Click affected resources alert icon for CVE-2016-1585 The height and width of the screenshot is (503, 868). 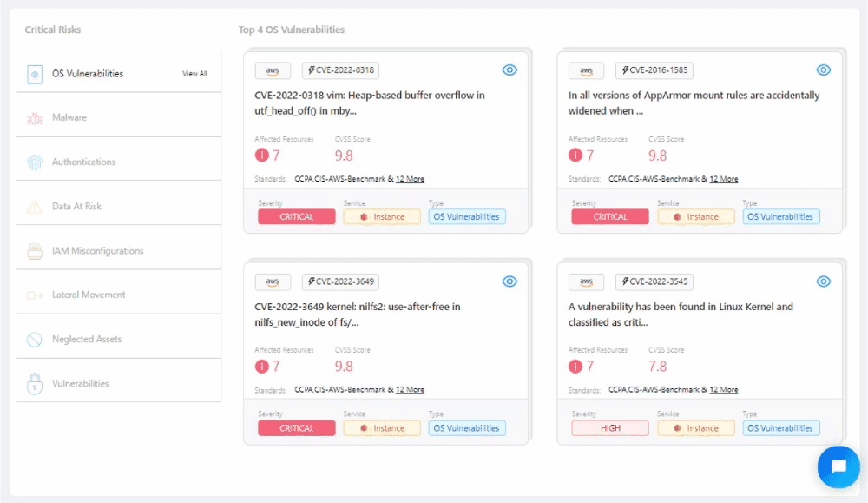point(575,156)
